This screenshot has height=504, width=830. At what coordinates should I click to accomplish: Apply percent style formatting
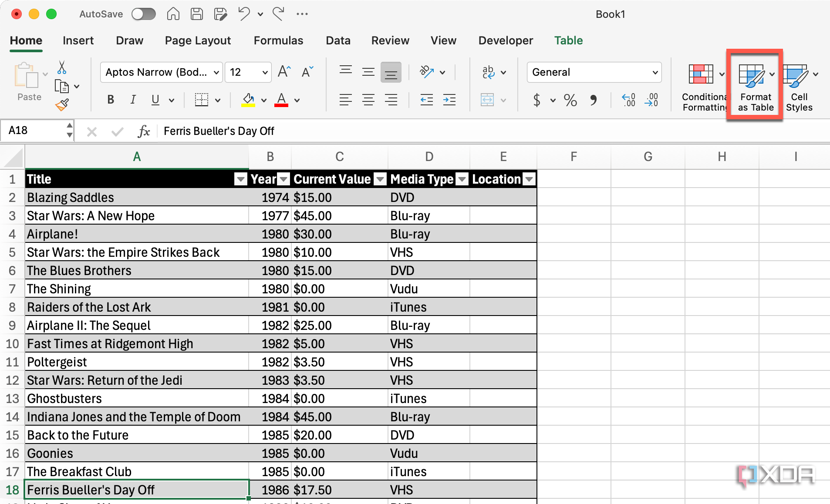click(x=569, y=101)
